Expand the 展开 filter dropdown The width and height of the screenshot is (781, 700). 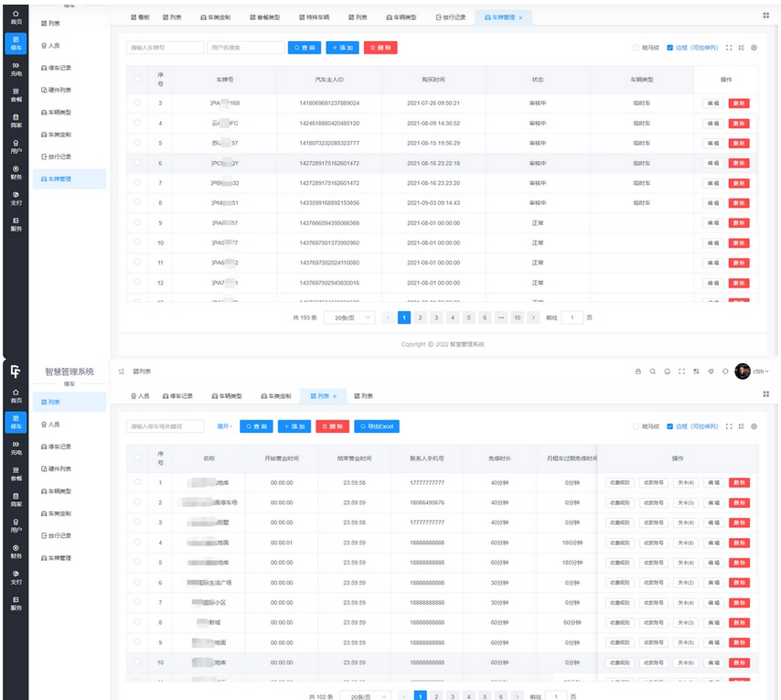[x=224, y=426]
